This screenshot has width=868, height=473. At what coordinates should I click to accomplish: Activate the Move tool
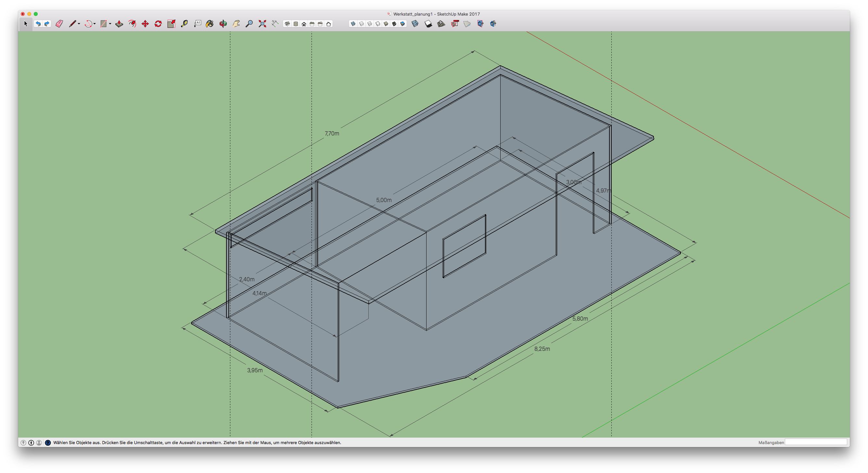145,24
